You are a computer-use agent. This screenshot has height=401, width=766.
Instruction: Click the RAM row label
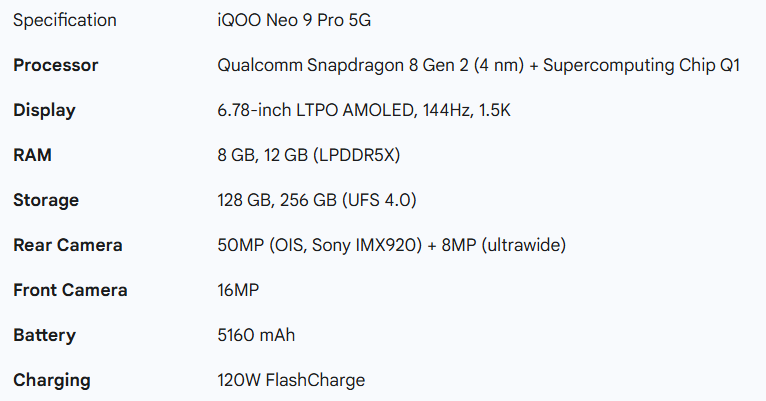pyautogui.click(x=32, y=155)
